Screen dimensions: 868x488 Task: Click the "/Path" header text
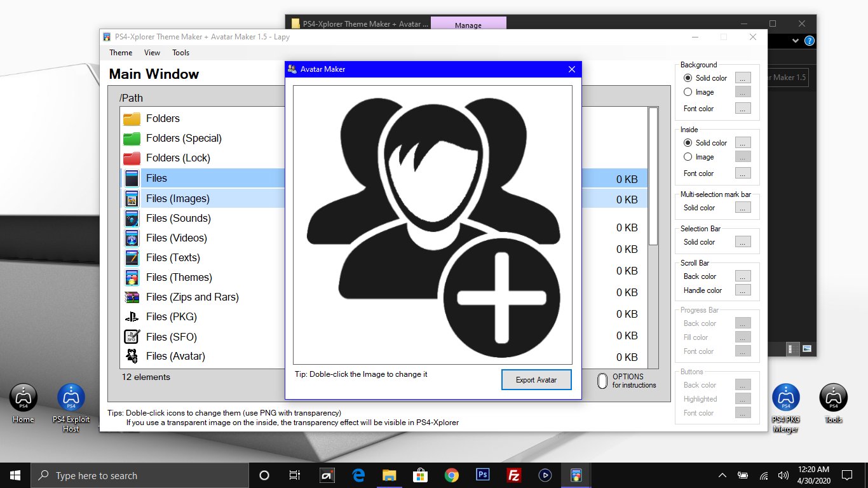131,98
